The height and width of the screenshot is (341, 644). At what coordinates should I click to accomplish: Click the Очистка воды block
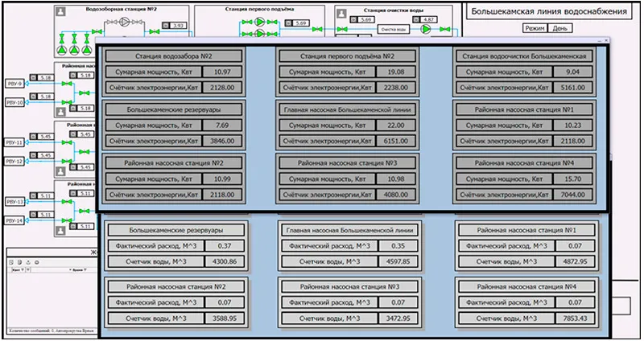point(392,29)
